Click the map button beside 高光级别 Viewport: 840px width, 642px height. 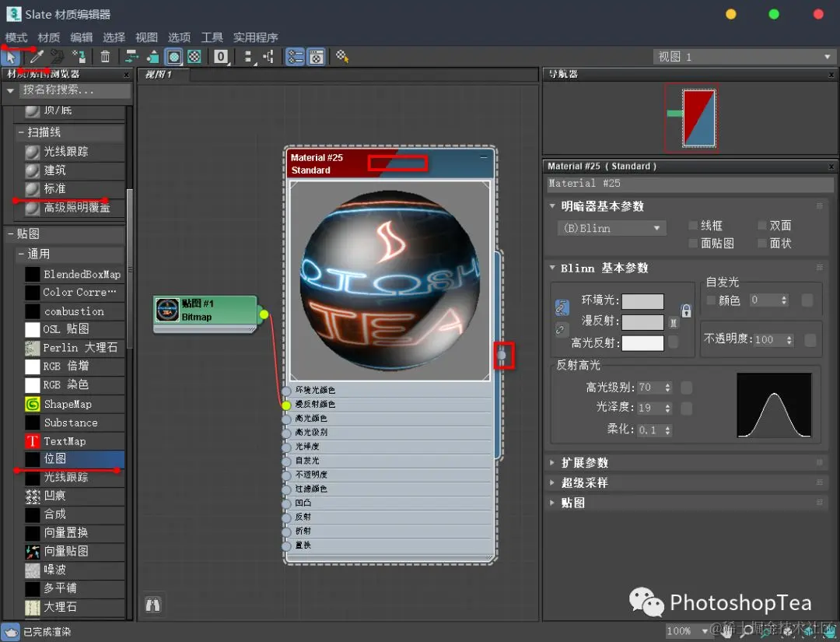point(686,387)
